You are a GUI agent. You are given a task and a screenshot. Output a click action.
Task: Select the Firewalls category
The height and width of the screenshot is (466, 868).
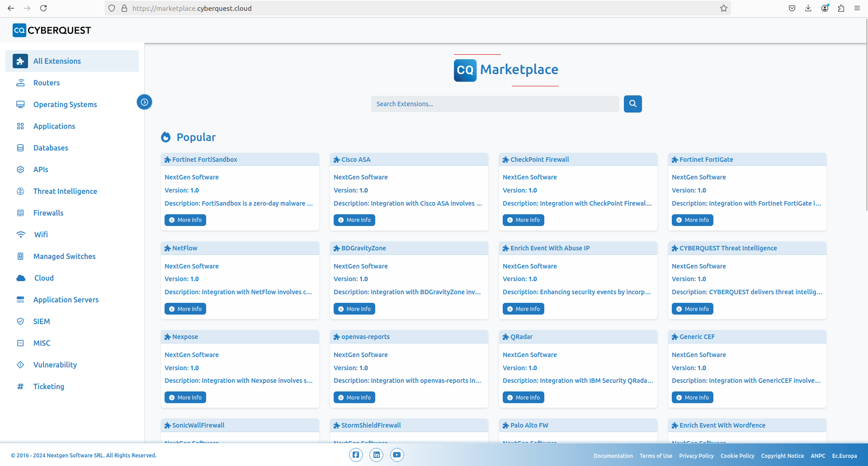[48, 213]
